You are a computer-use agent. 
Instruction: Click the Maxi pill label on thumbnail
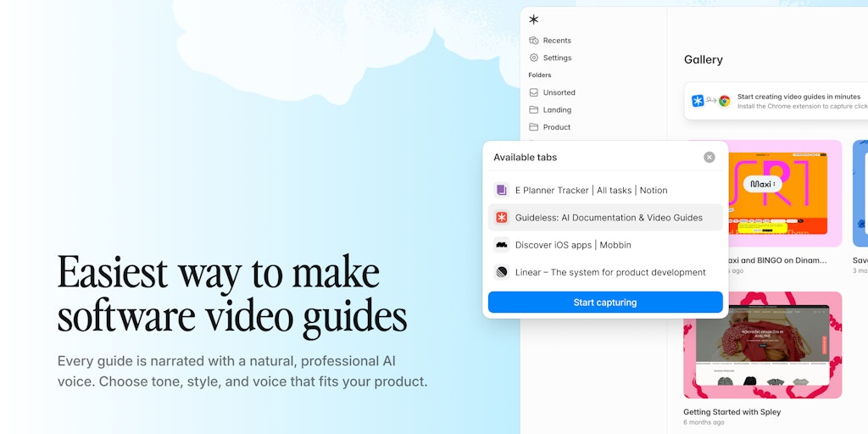[762, 184]
